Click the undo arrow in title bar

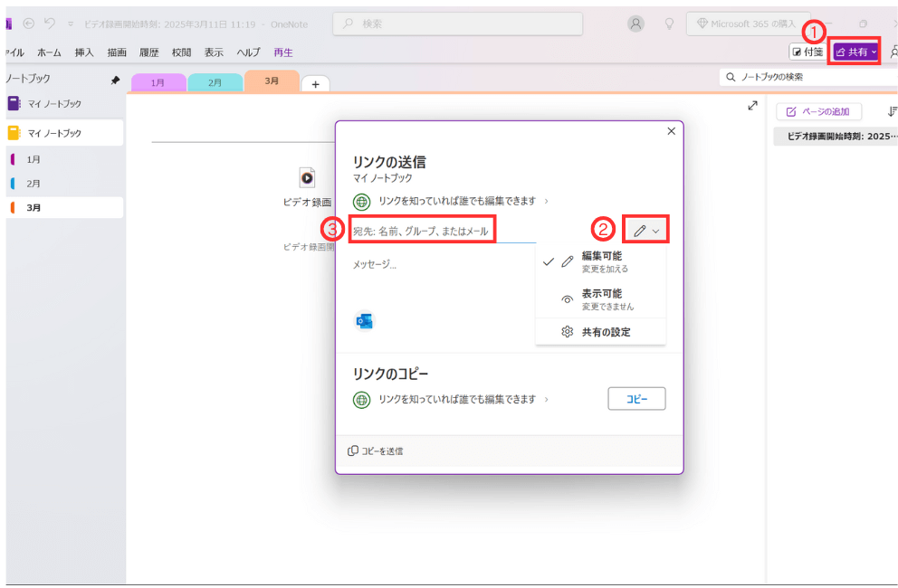50,23
